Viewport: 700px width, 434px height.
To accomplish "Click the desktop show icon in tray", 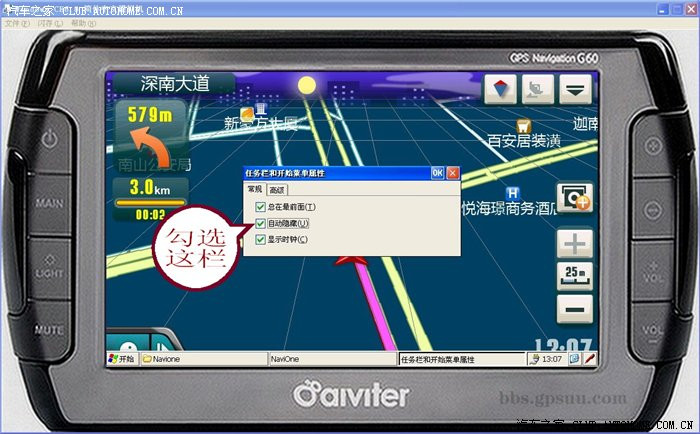I will pyautogui.click(x=575, y=359).
